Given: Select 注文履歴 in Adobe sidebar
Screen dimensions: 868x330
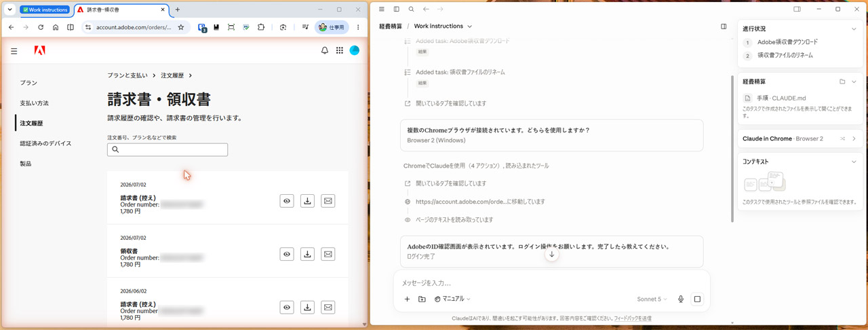Looking at the screenshot, I should tap(31, 124).
